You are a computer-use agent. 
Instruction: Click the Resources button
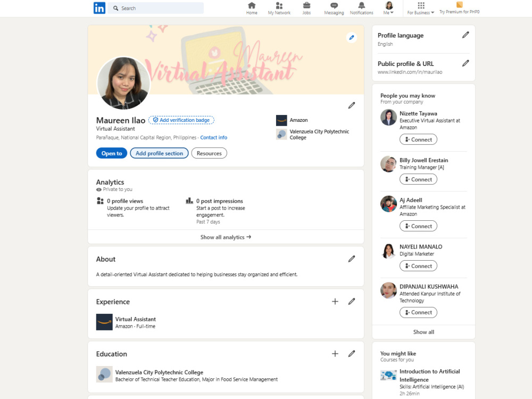coord(209,153)
